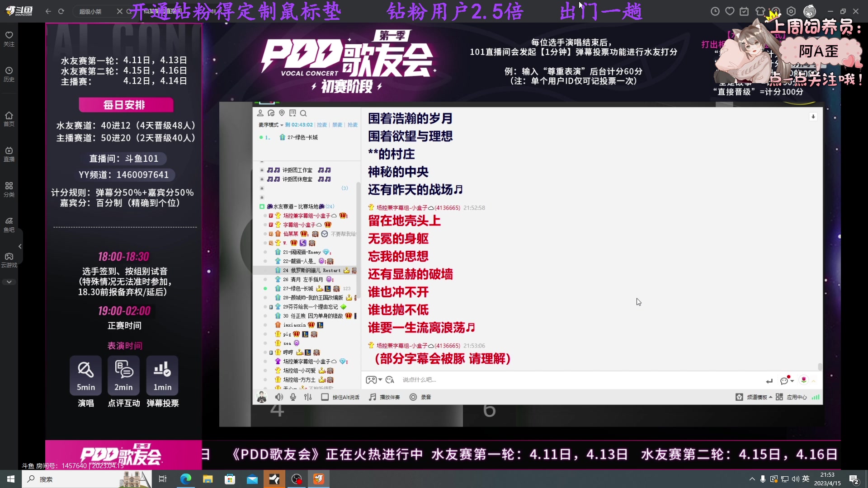Open Microsoft Edge from taskbar
The image size is (868, 488).
coord(185,479)
